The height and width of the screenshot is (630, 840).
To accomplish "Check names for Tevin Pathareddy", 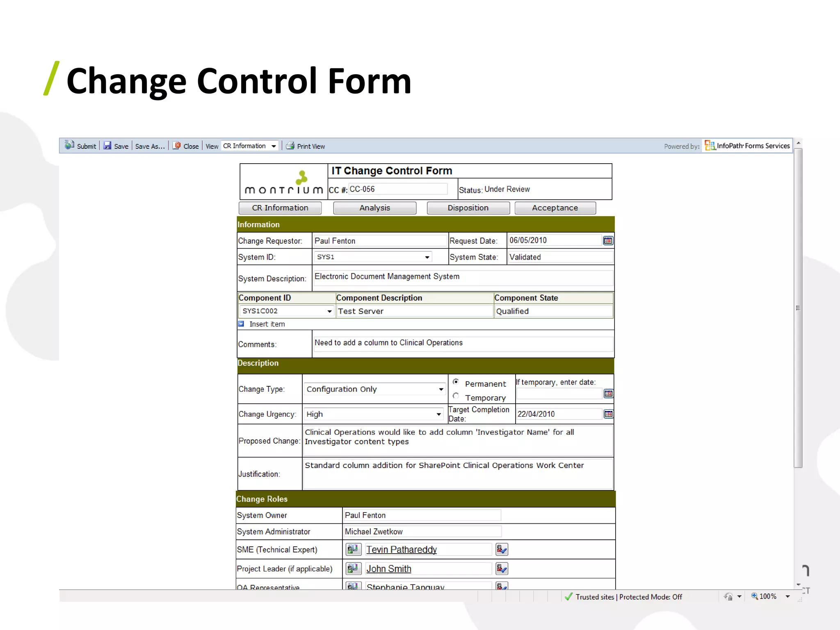I will tap(502, 549).
